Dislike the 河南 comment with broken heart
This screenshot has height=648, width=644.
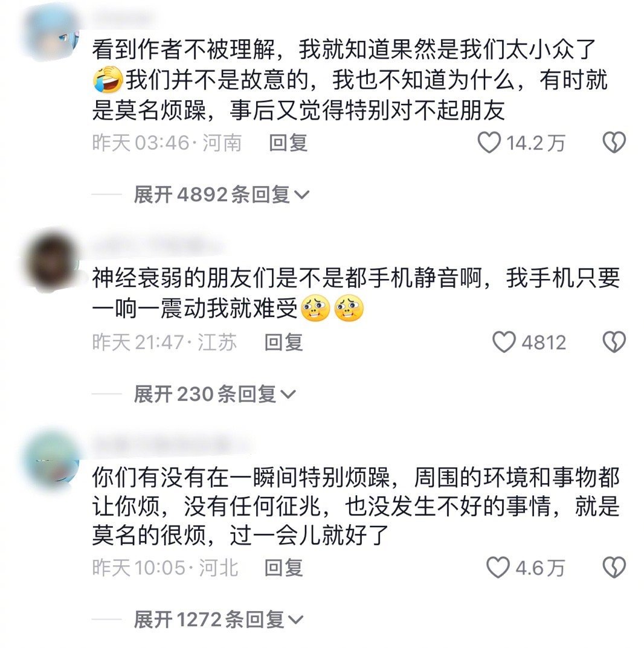tap(614, 143)
